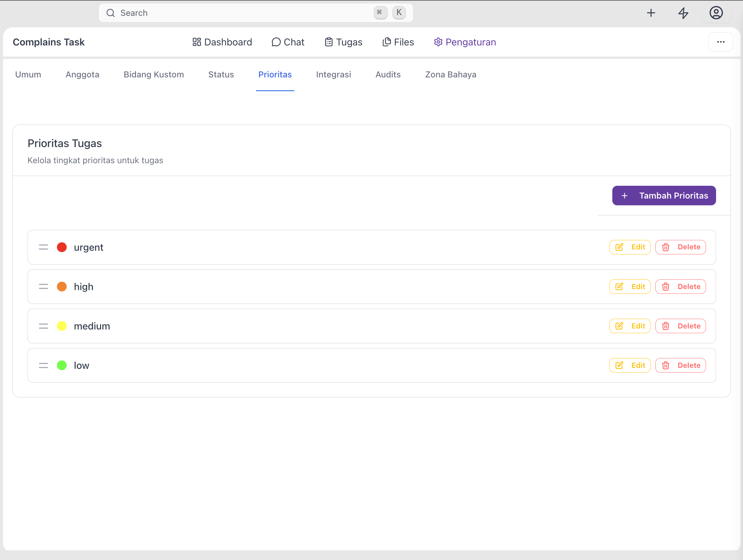Screen dimensions: 743x560
Task: Click the 'high' priority label
Action: [x=84, y=287]
